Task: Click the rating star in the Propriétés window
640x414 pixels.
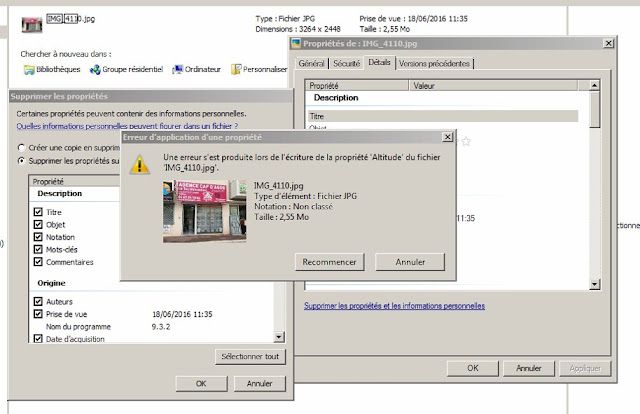Action: (x=466, y=141)
